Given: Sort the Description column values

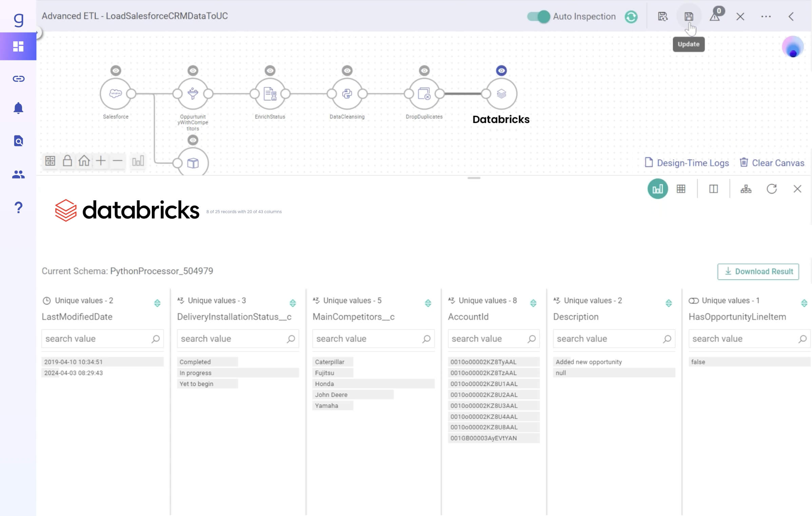Looking at the screenshot, I should point(669,303).
